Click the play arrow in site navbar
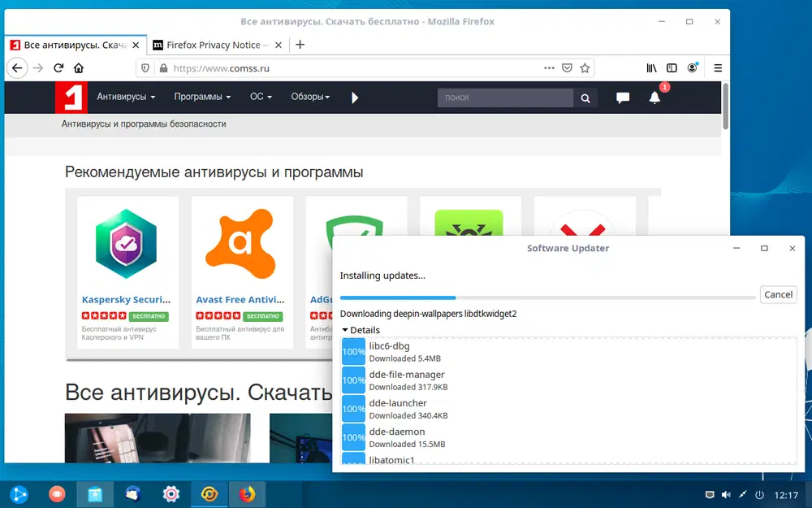812x508 pixels. click(355, 98)
